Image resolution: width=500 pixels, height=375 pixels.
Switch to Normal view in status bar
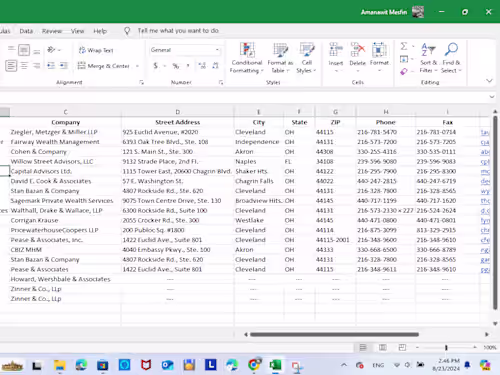coord(363,347)
